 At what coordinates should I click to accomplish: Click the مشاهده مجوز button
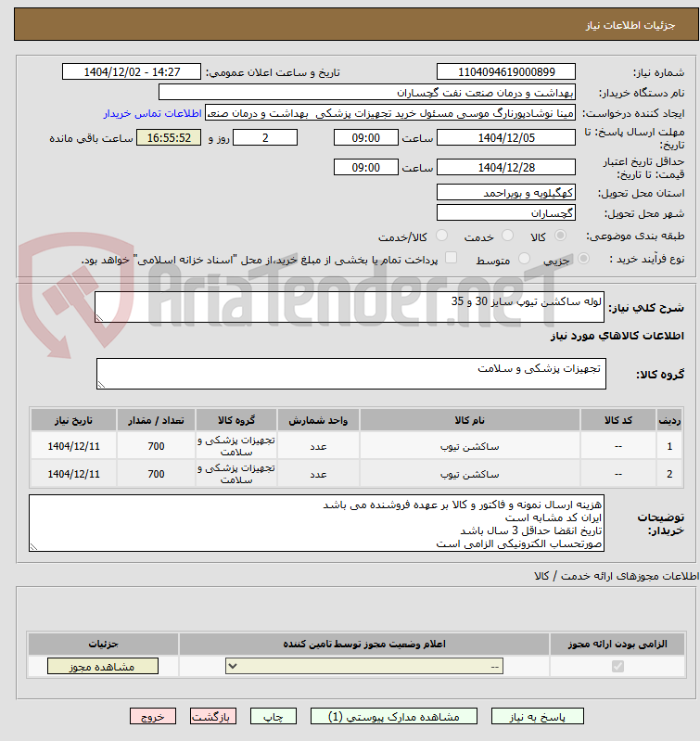(103, 667)
